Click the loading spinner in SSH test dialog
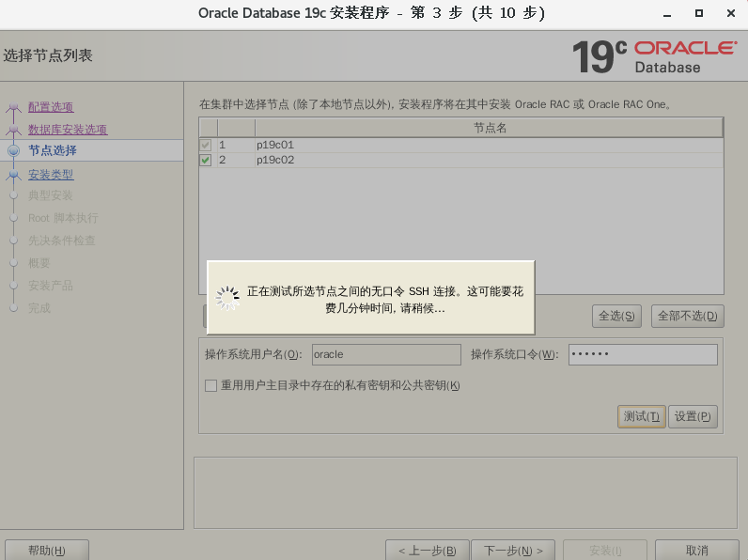Image resolution: width=748 pixels, height=560 pixels. click(x=227, y=298)
